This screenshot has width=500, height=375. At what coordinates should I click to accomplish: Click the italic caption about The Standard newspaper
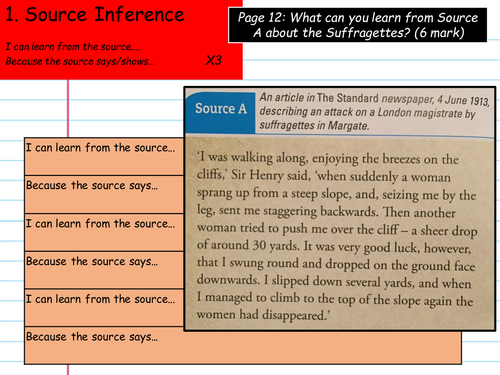point(374,112)
